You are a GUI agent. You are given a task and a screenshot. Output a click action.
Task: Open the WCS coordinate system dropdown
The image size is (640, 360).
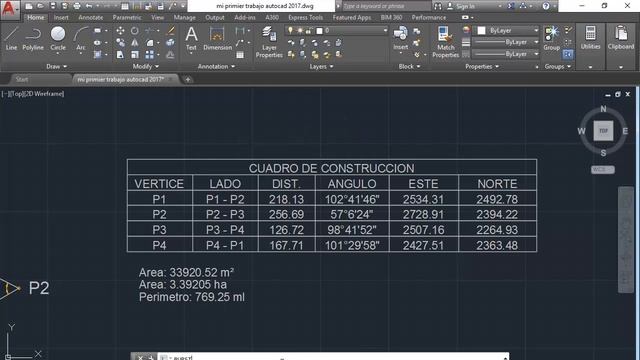603,169
